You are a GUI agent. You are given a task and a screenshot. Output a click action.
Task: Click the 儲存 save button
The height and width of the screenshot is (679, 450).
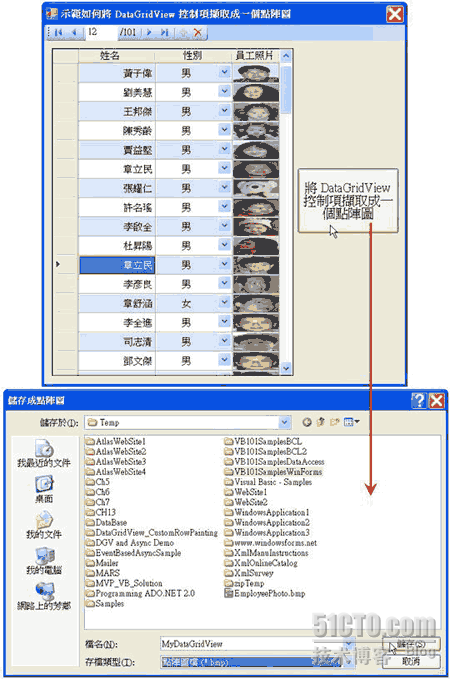tap(411, 644)
